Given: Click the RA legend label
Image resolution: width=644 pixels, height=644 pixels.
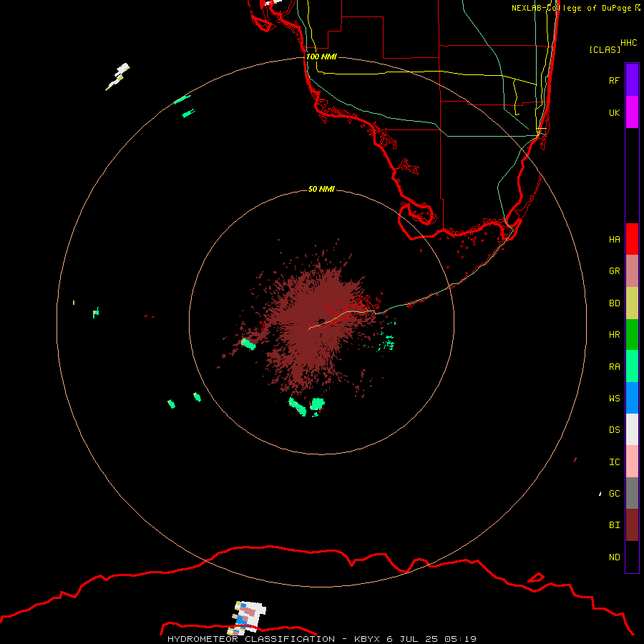Looking at the screenshot, I should pyautogui.click(x=614, y=367).
